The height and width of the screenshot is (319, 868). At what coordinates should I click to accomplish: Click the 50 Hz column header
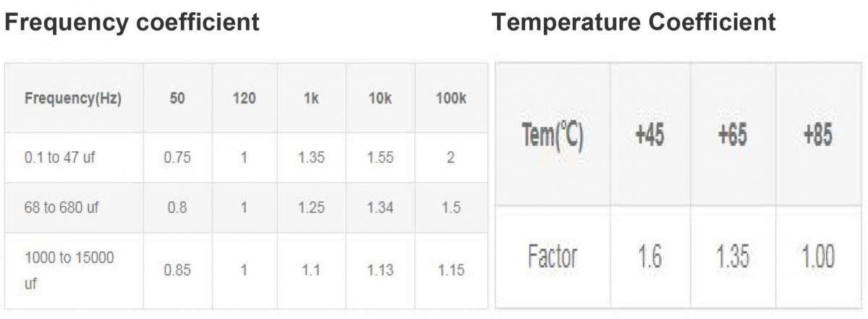177,98
